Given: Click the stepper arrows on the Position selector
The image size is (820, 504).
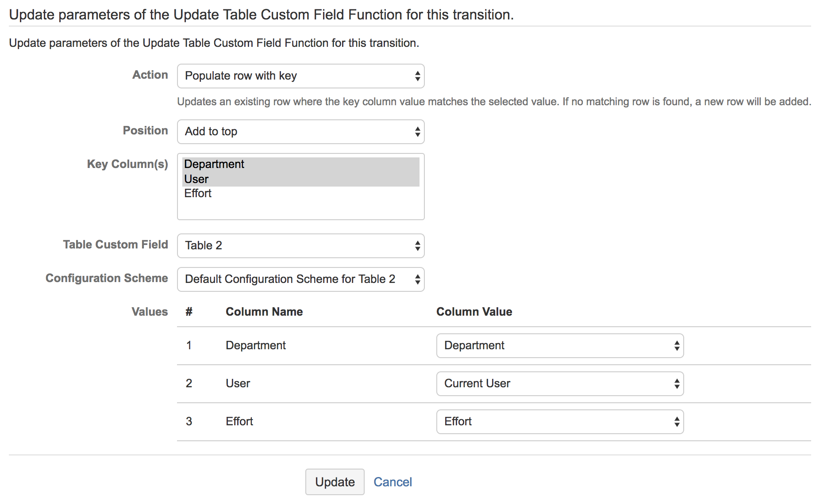Looking at the screenshot, I should [x=417, y=131].
